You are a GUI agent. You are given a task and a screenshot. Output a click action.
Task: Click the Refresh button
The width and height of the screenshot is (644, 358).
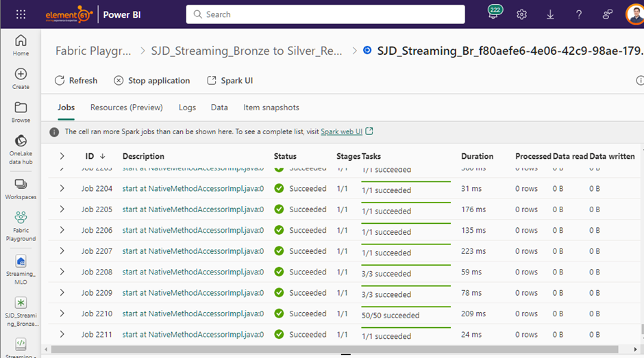click(x=76, y=81)
